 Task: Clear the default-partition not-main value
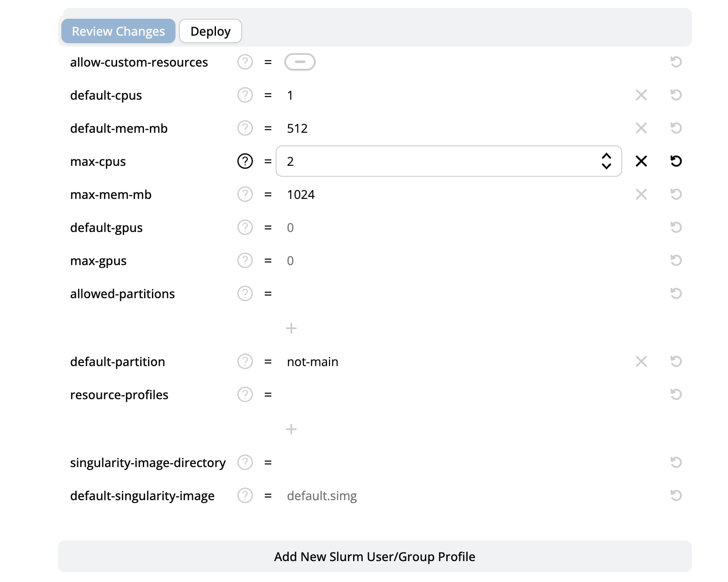[x=641, y=362]
